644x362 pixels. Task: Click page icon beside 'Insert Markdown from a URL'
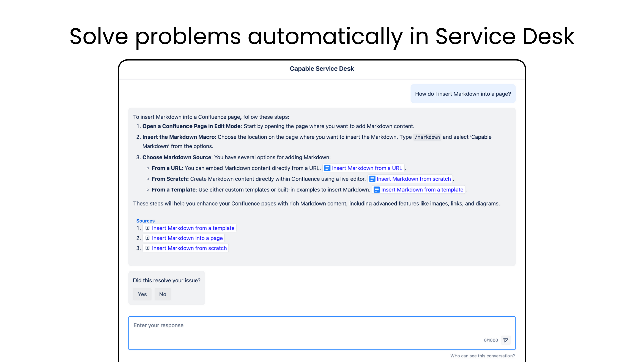coord(327,168)
